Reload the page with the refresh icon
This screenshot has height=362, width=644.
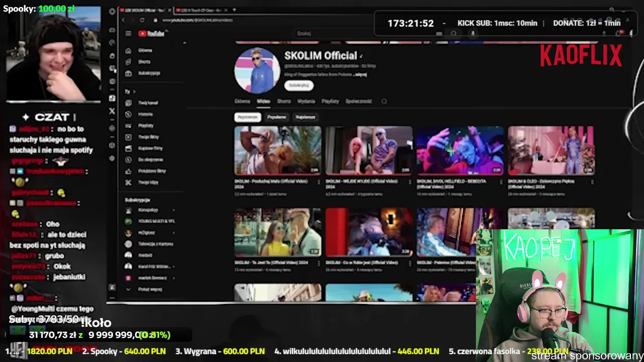142,20
